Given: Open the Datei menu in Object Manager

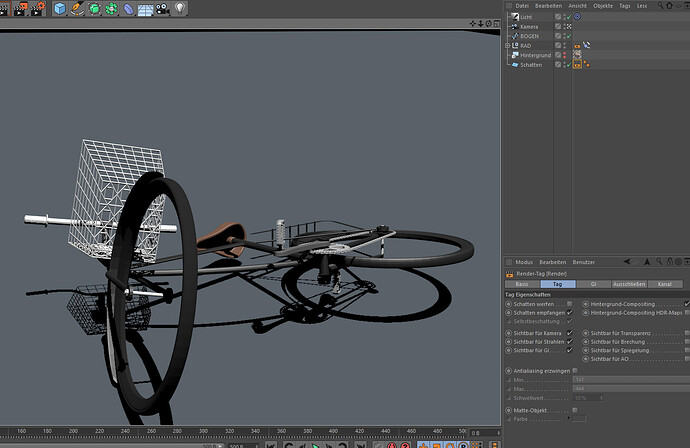Looking at the screenshot, I should coord(522,6).
